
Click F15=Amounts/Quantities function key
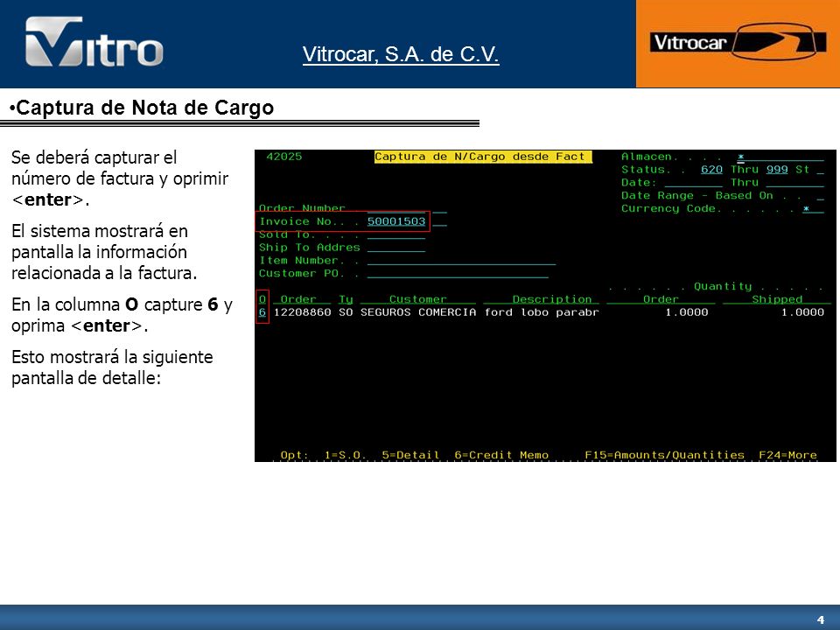(x=664, y=455)
